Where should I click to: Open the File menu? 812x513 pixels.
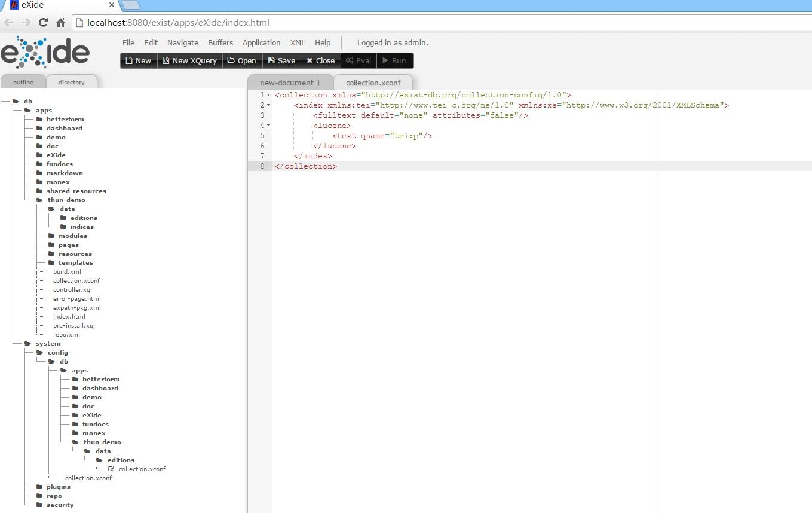pos(128,42)
